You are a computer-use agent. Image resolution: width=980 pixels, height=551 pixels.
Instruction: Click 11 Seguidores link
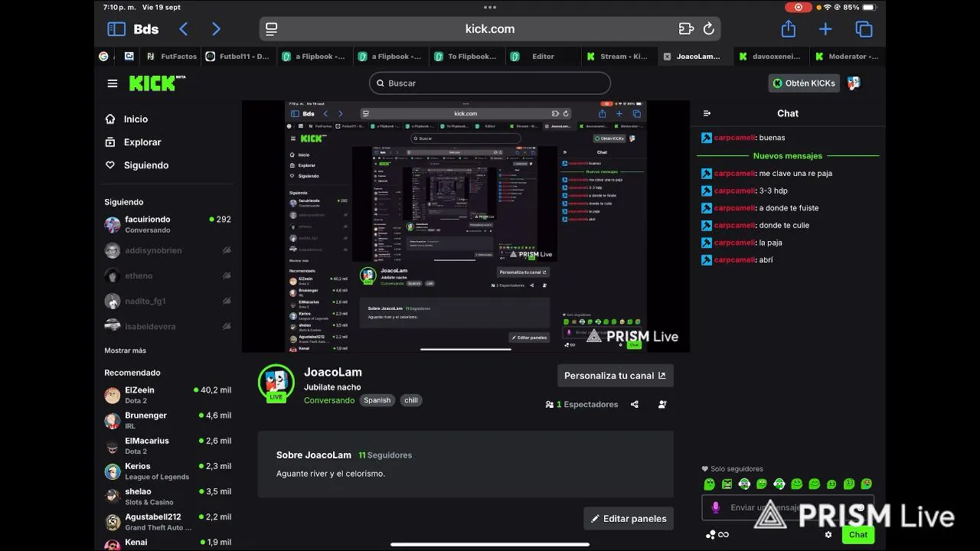(385, 455)
